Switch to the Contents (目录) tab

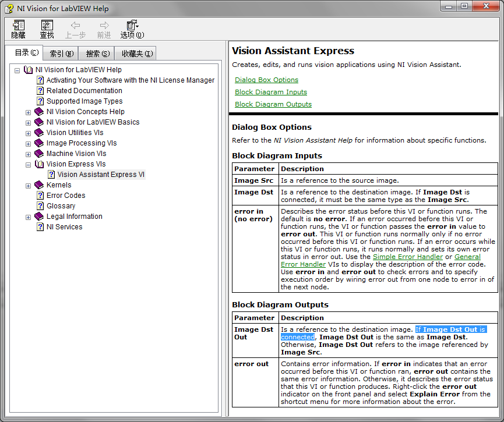point(24,52)
